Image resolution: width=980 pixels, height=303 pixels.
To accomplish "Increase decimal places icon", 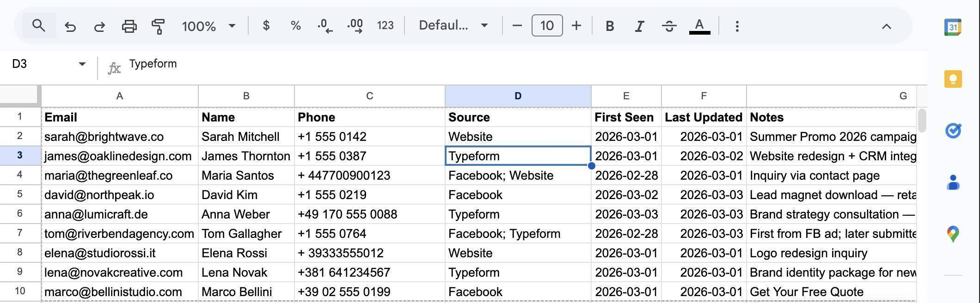I will [355, 26].
